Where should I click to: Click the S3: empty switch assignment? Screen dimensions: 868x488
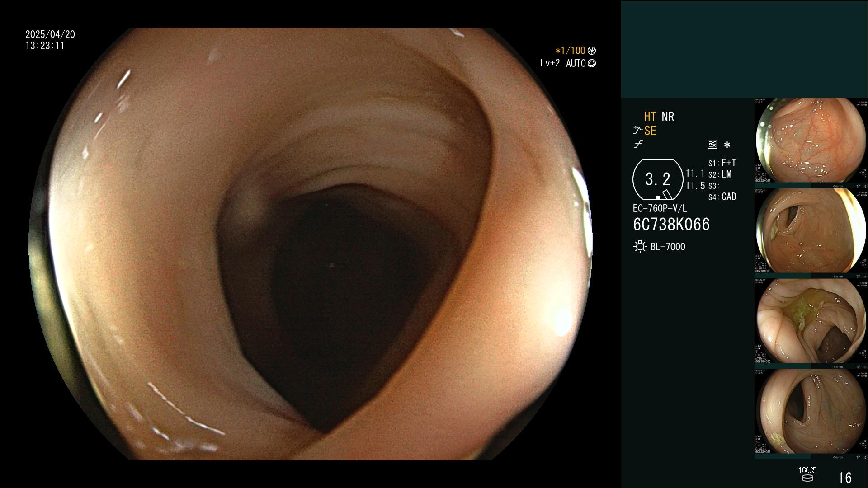tap(713, 186)
